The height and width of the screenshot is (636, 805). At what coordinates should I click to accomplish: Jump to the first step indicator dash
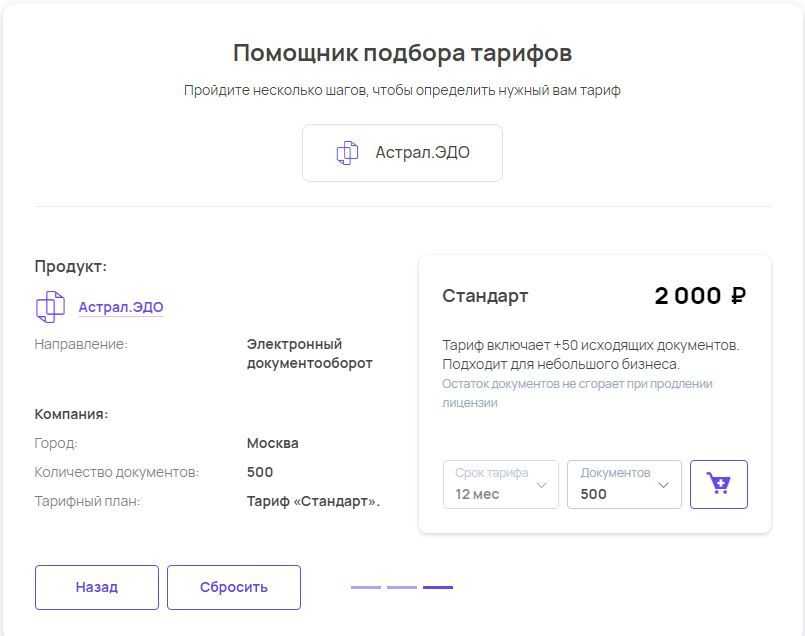pyautogui.click(x=366, y=587)
